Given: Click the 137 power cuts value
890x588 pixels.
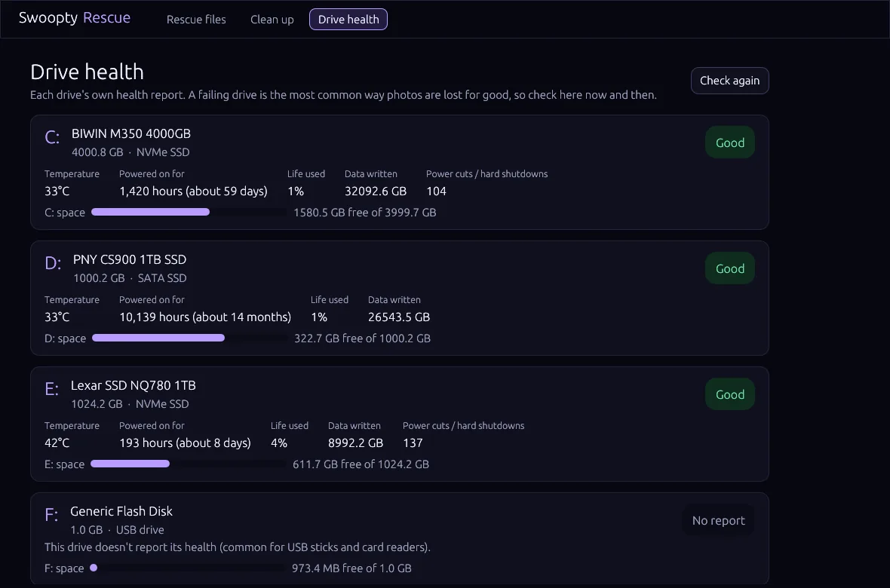Looking at the screenshot, I should (x=413, y=443).
